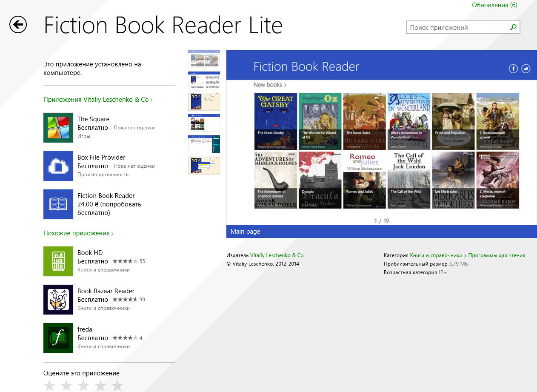Open the Book Bazaar Reader owl icon
The image size is (537, 392).
click(x=58, y=300)
